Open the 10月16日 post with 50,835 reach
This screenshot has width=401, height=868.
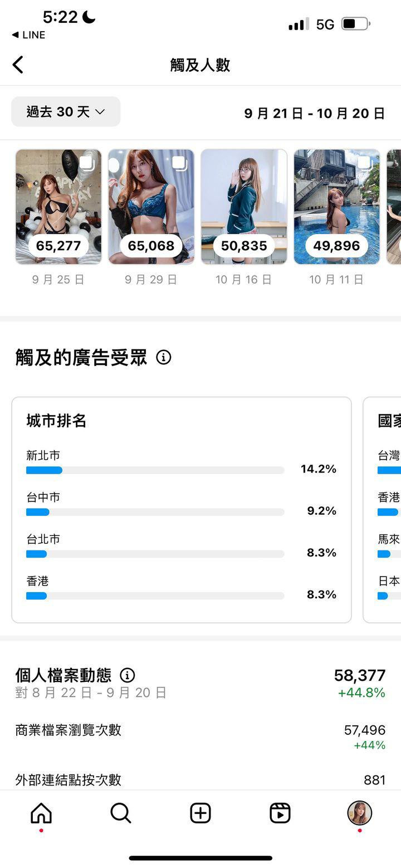244,207
